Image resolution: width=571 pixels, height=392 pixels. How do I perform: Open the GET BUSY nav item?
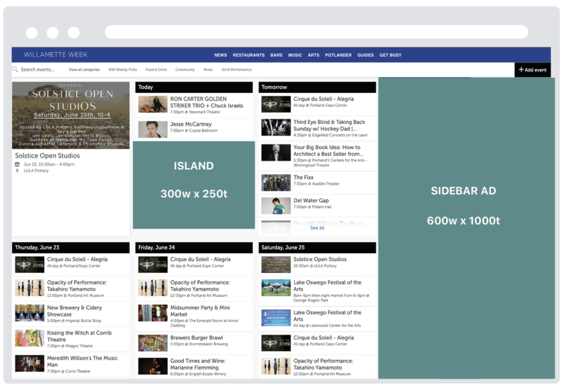tap(390, 55)
